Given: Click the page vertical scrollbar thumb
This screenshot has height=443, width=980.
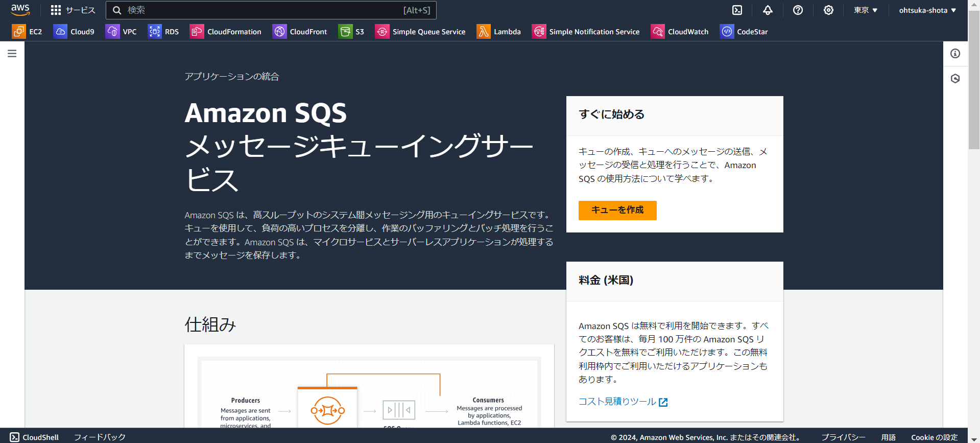Looking at the screenshot, I should [974, 80].
